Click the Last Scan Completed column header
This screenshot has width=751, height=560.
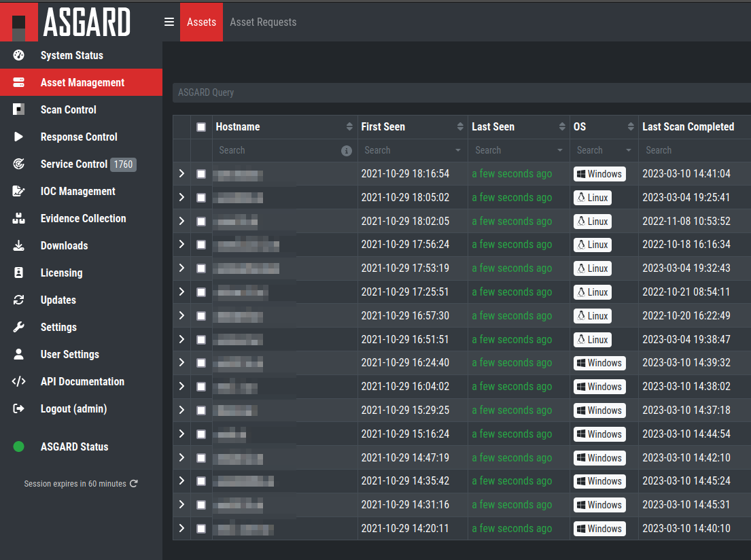coord(688,126)
